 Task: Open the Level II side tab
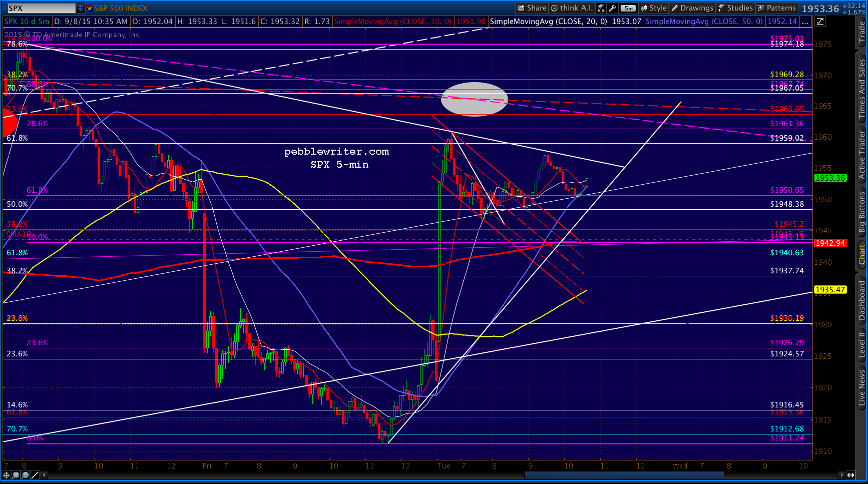click(x=862, y=345)
